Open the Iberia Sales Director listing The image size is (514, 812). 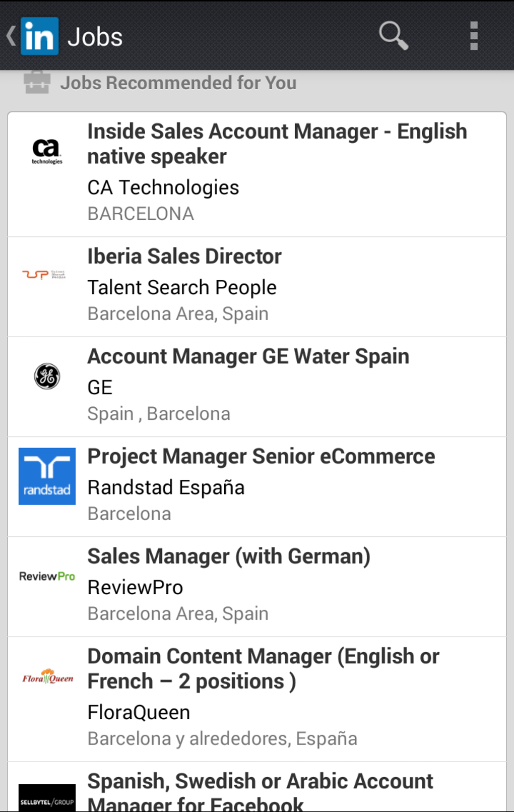tap(184, 257)
